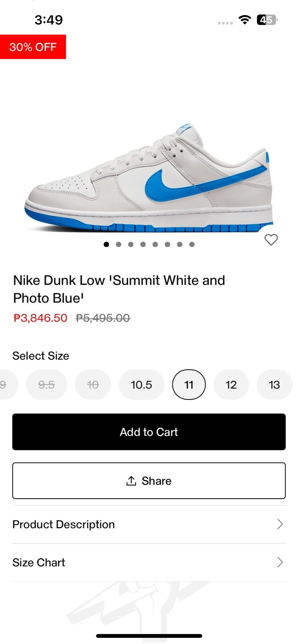Tap the crossed-out size 9.5 option
The height and width of the screenshot is (644, 298).
(x=46, y=385)
